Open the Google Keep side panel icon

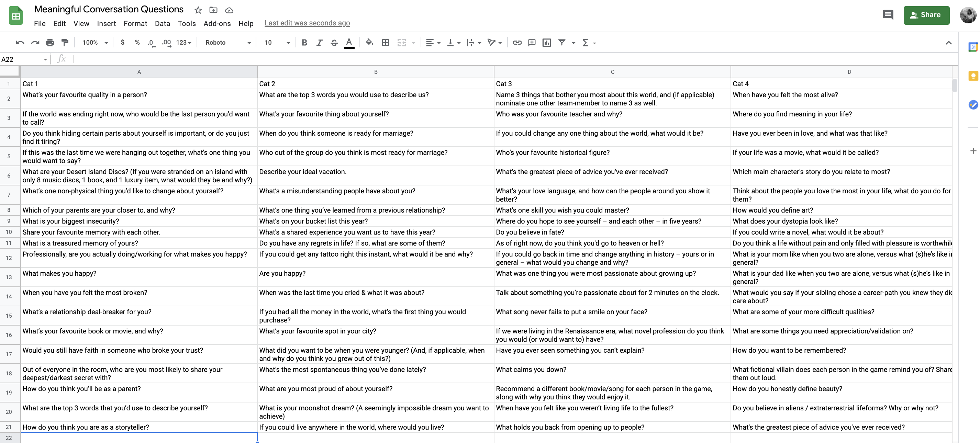pos(973,76)
